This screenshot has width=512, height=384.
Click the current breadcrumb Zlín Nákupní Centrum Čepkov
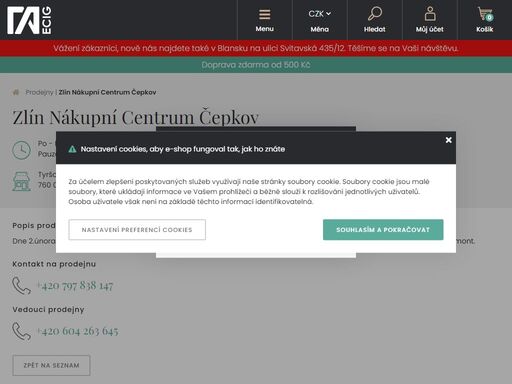pos(107,92)
